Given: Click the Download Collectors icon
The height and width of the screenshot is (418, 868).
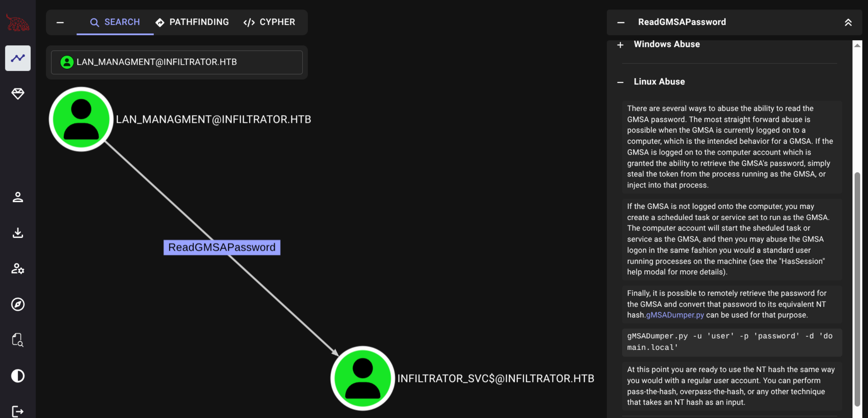Looking at the screenshot, I should click(18, 233).
